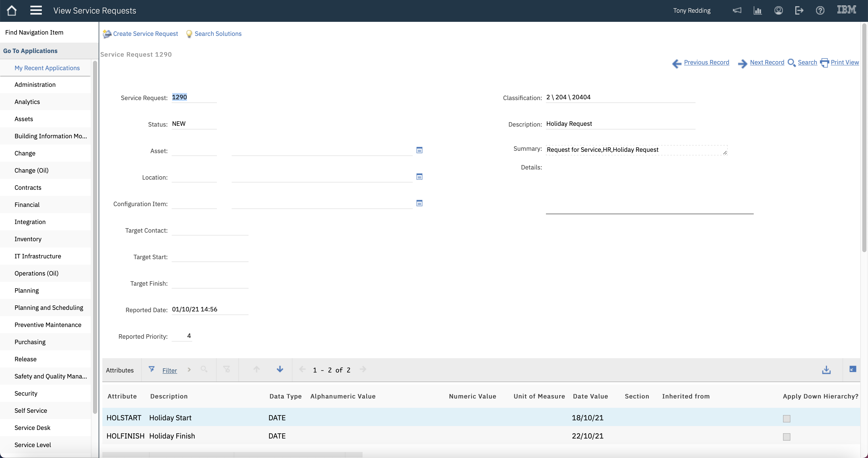Check Apply Down Hierarchy for HOLSTART
Screen dimensions: 868x458
786,418
